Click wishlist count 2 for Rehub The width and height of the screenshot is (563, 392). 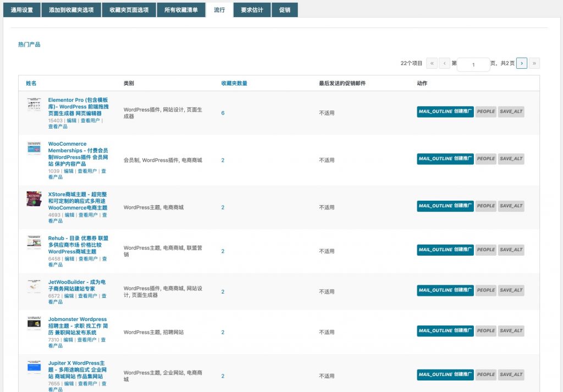(223, 251)
